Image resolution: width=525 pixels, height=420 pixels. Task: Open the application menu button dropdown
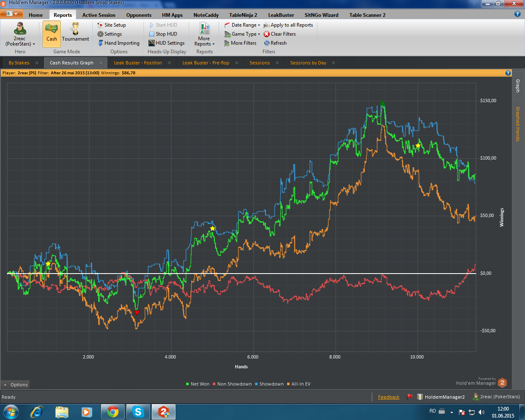(11, 14)
